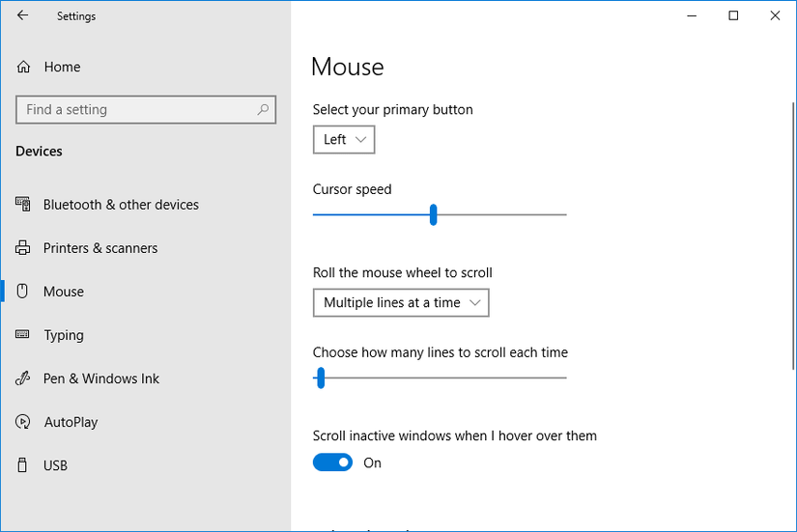Click the Printers & scanners icon

(x=23, y=248)
